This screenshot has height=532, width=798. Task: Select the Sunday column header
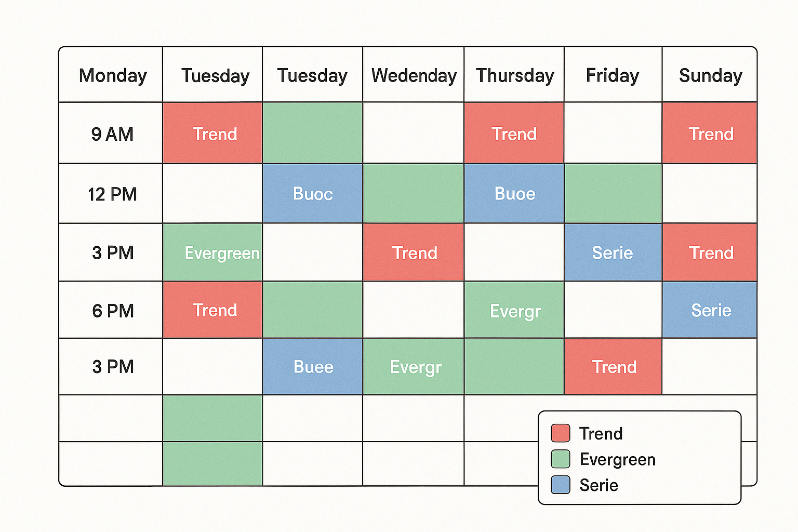point(710,76)
